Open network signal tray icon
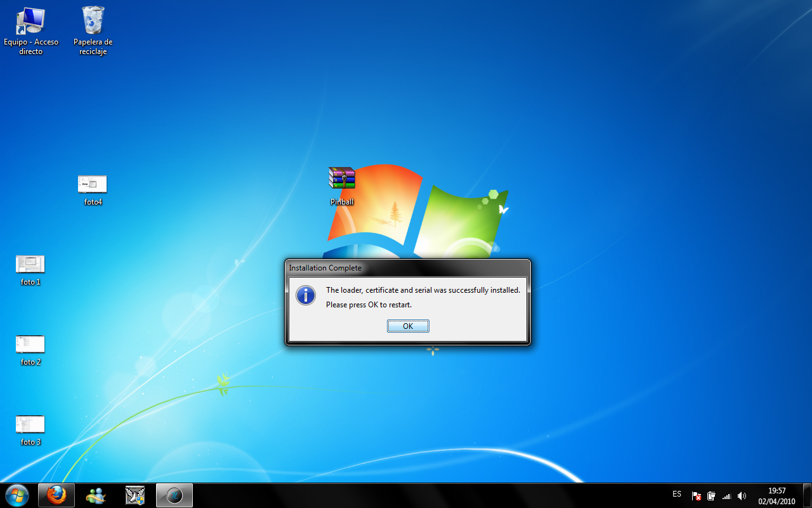 (727, 496)
